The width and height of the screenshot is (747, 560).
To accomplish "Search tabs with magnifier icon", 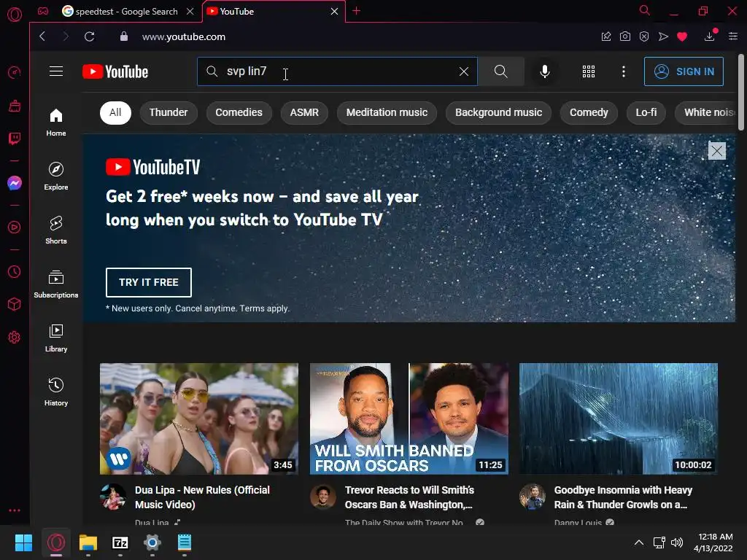I will coord(645,10).
